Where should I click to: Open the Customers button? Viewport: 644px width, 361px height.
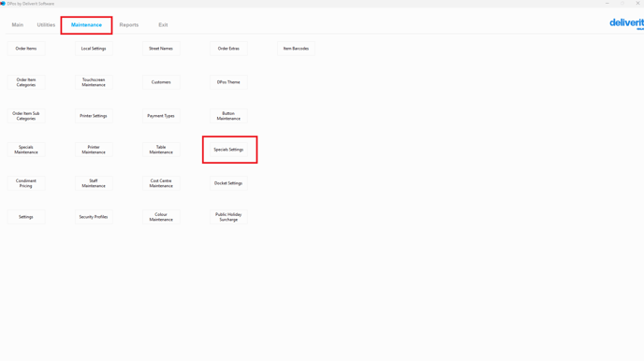[x=161, y=82]
